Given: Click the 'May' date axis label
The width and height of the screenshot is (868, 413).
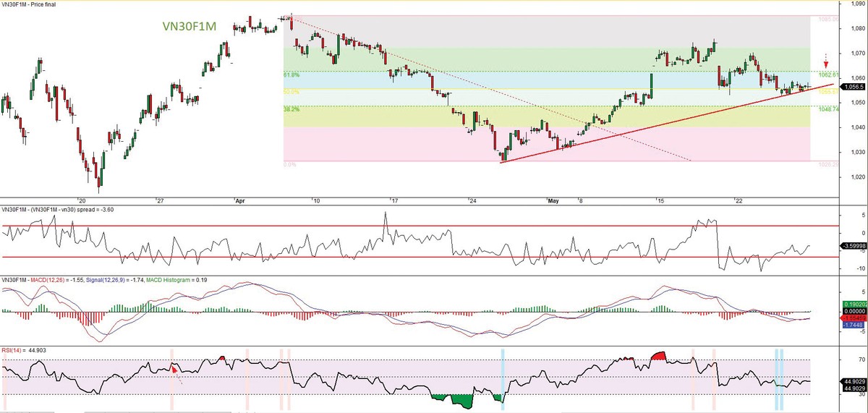Looking at the screenshot, I should pyautogui.click(x=553, y=200).
